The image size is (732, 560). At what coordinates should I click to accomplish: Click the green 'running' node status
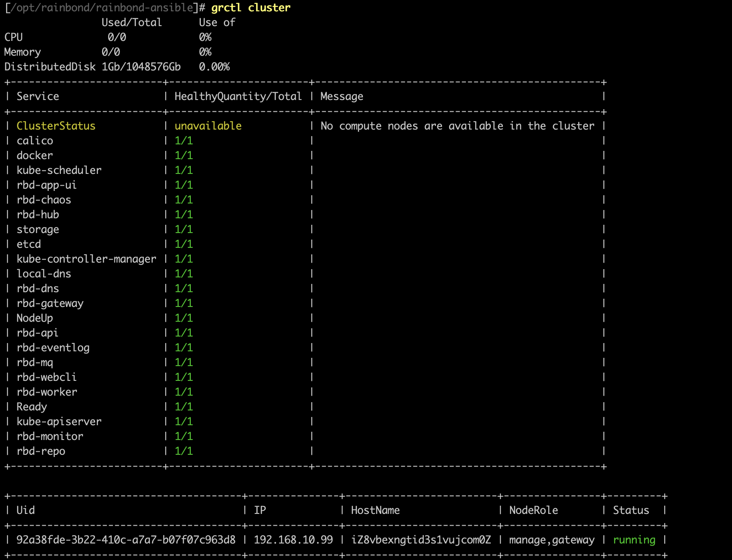coord(634,540)
